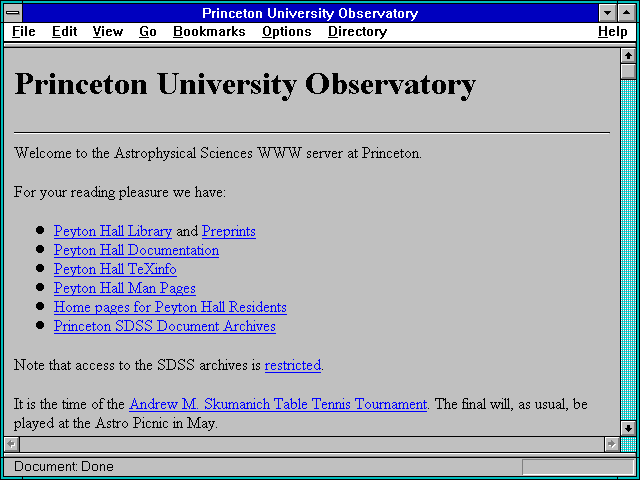This screenshot has height=480, width=640.
Task: Click the 'For your reading pleasure' text
Action: pos(120,192)
